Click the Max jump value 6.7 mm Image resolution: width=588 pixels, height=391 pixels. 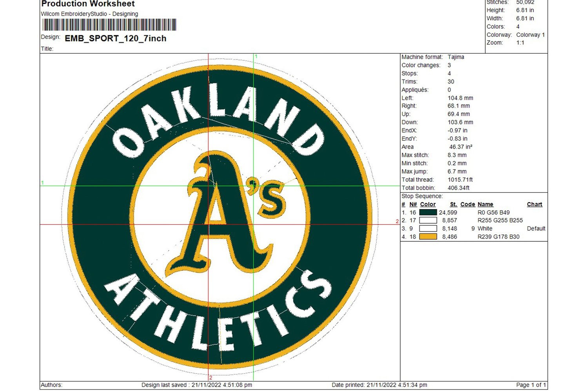click(457, 172)
